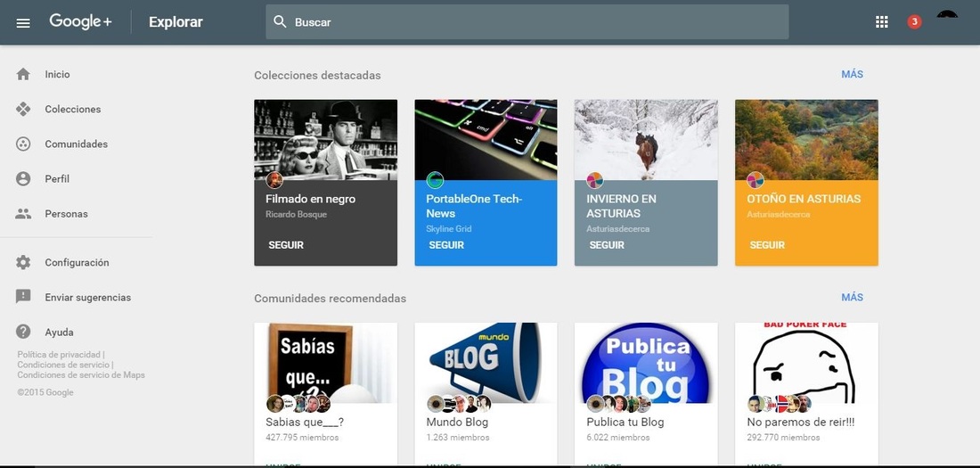The width and height of the screenshot is (980, 468).
Task: Open Publica tu Blog blue image
Action: (x=646, y=363)
